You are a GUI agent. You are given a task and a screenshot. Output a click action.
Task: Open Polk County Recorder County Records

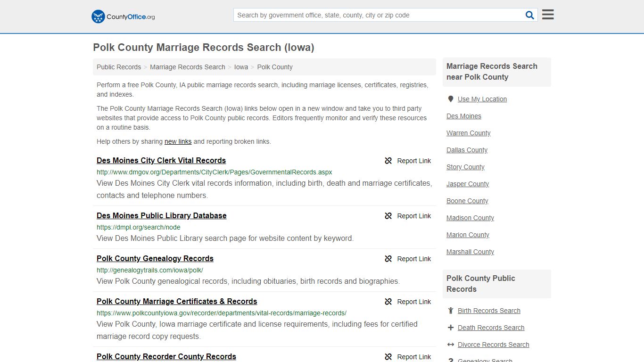pyautogui.click(x=166, y=356)
